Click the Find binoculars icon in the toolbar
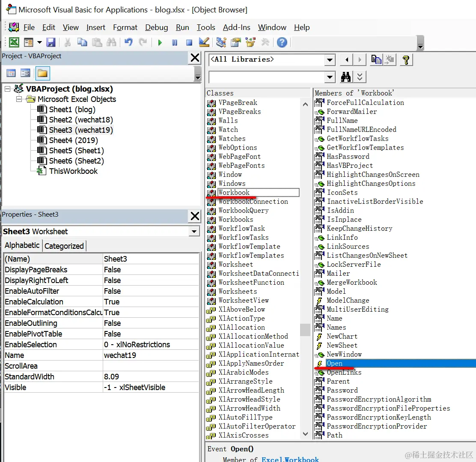The image size is (476, 462). click(111, 42)
